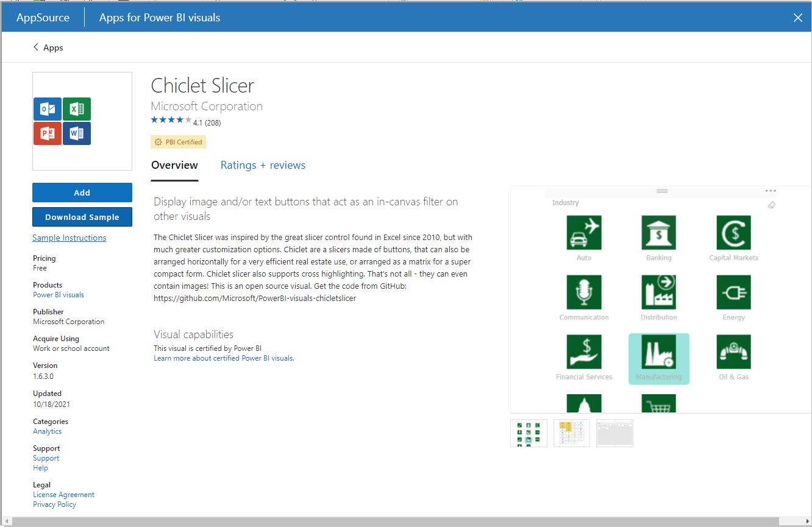Click the Auto industry icon
Viewport: 812px width, 527px height.
click(x=584, y=232)
